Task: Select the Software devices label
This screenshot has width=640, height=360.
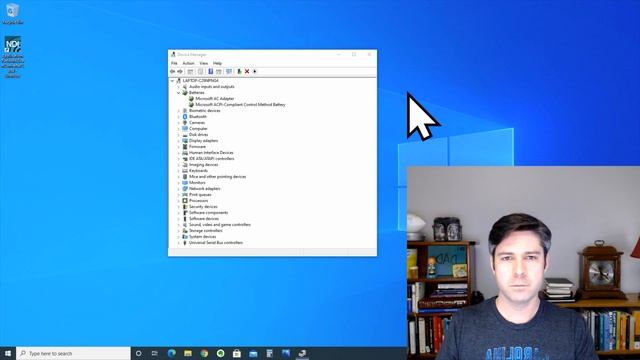Action: pyautogui.click(x=204, y=218)
